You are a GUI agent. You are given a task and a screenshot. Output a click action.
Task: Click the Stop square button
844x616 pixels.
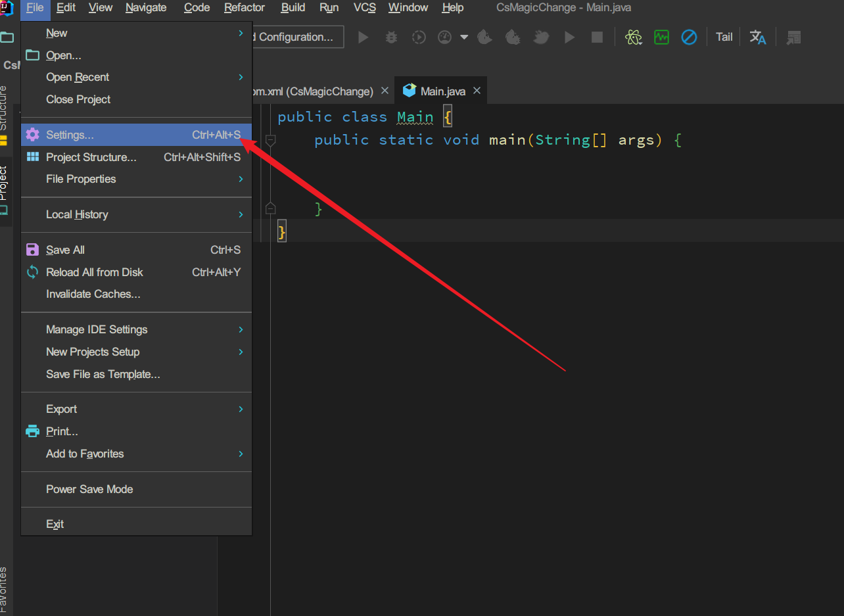pos(597,37)
